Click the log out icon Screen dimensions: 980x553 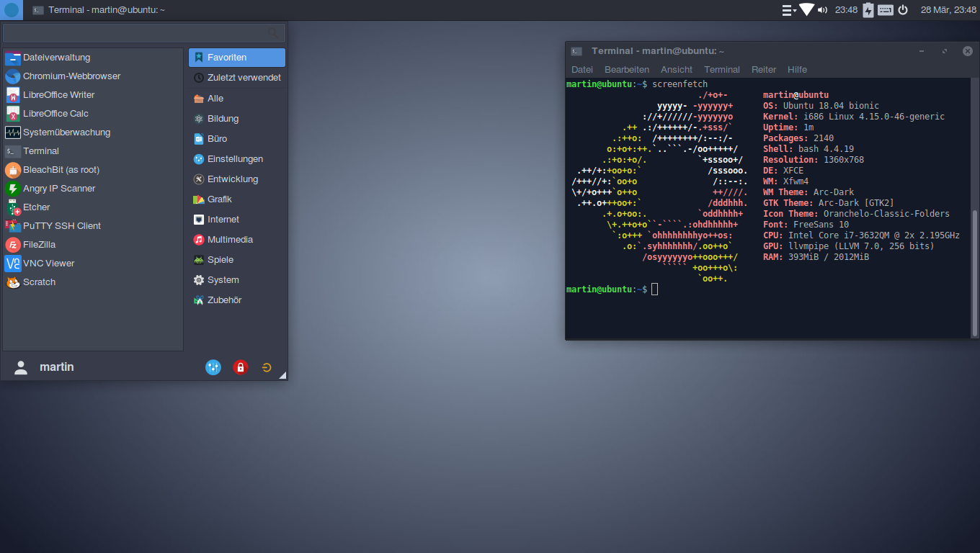tap(267, 367)
